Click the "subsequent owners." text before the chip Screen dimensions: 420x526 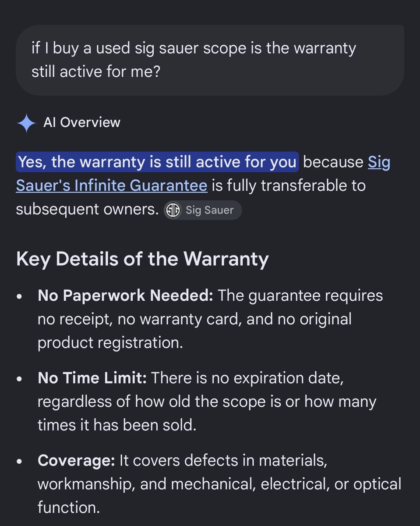(x=87, y=210)
